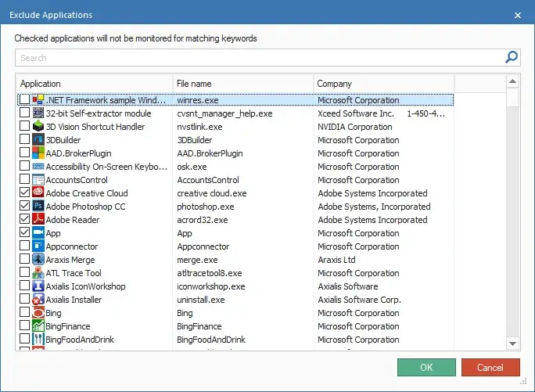535x392 pixels.
Task: Sort list by File name column header
Action: 242,84
